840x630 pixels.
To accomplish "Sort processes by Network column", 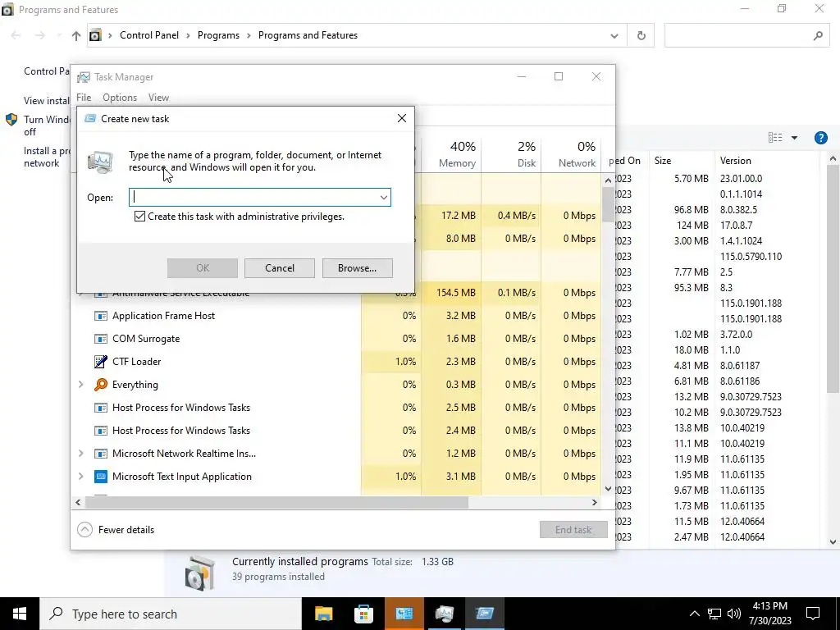I will 572,154.
